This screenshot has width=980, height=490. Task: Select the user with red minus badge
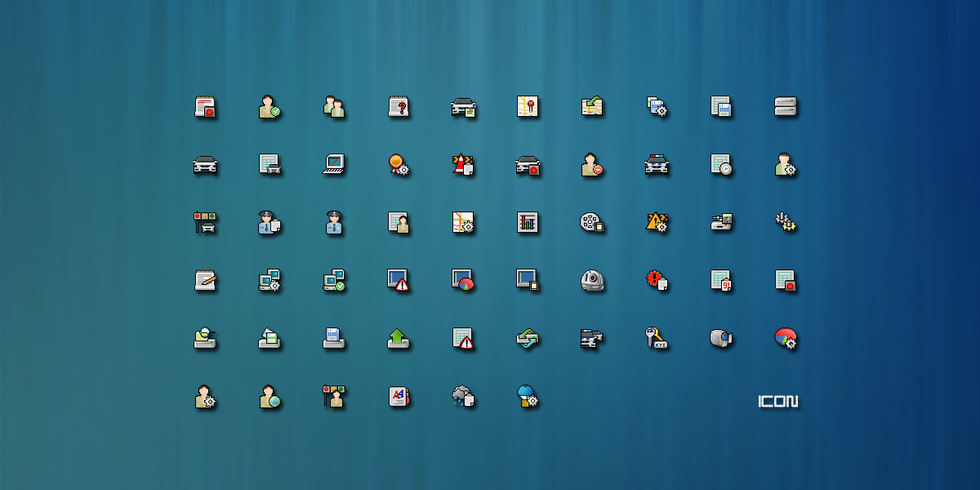(x=592, y=165)
